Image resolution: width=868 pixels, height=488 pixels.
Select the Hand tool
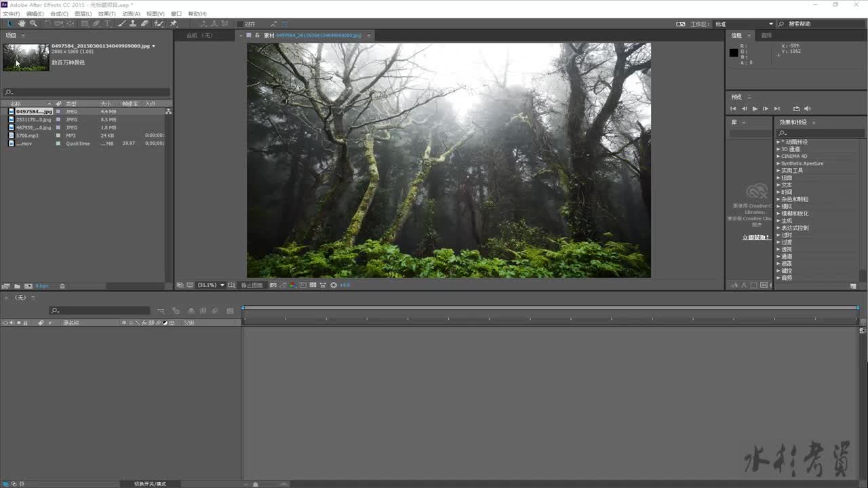pyautogui.click(x=22, y=24)
